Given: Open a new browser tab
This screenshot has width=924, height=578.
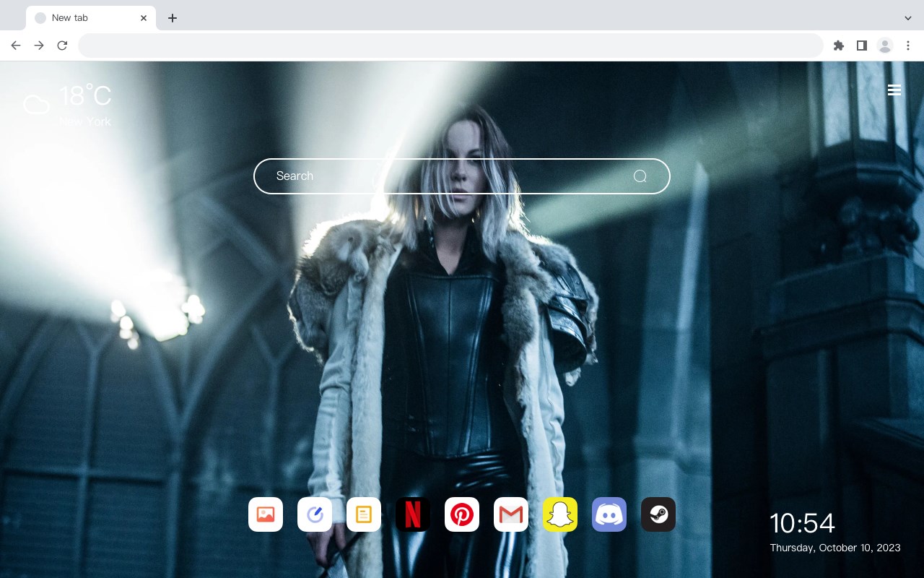Looking at the screenshot, I should coord(172,18).
